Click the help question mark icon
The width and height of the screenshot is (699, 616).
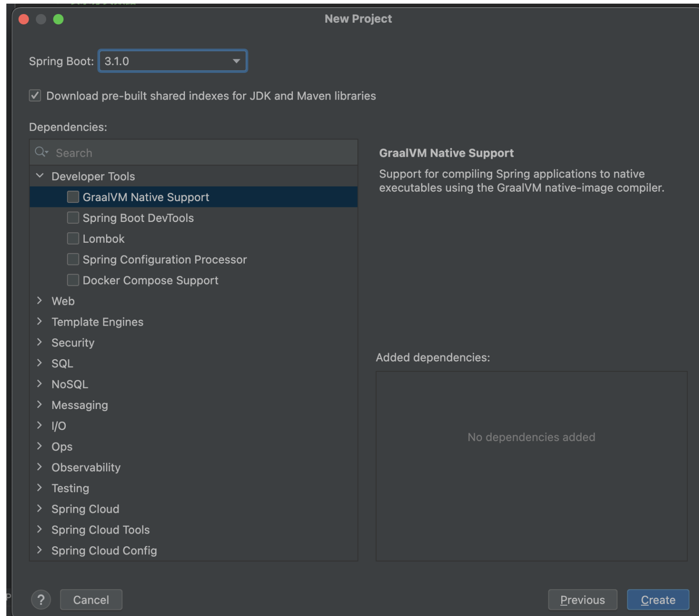click(41, 600)
